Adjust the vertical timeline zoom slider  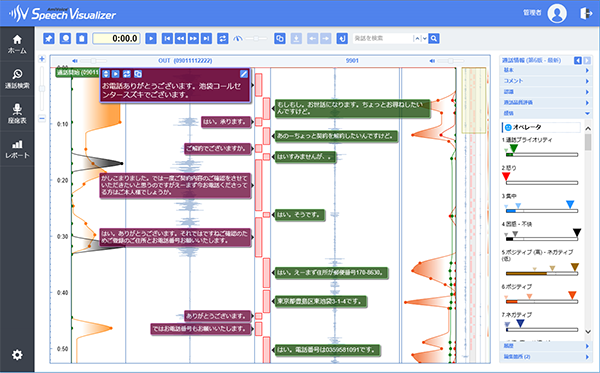[x=42, y=89]
